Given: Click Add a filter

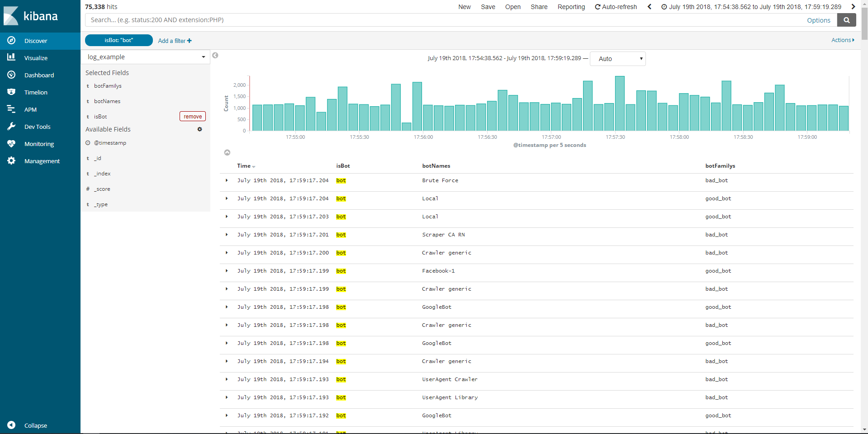Looking at the screenshot, I should [174, 41].
